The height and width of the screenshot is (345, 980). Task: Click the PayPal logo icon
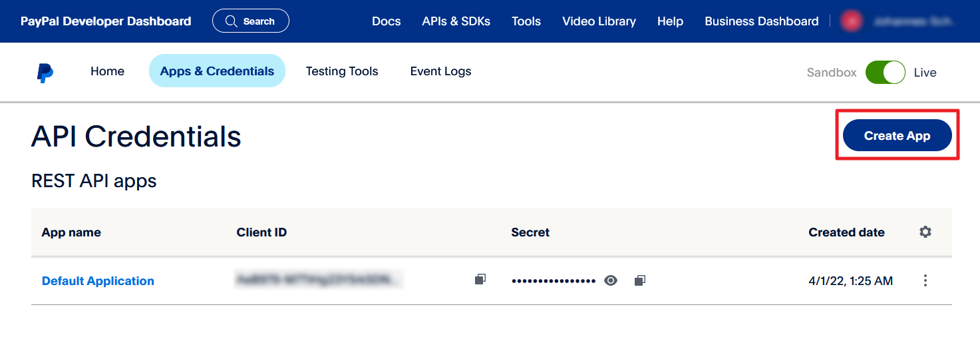(45, 72)
